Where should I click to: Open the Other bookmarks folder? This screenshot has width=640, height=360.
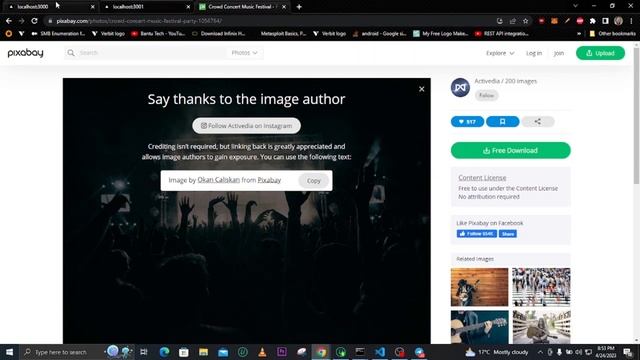[612, 33]
